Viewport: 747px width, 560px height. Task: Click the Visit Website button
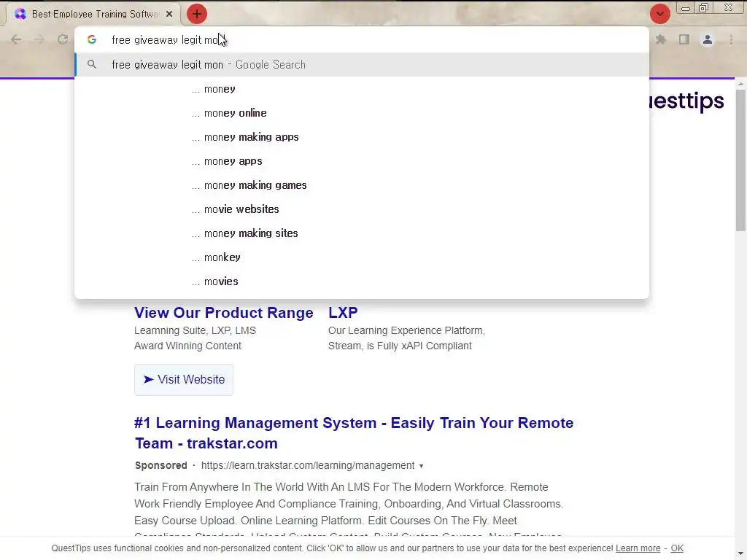coord(184,379)
